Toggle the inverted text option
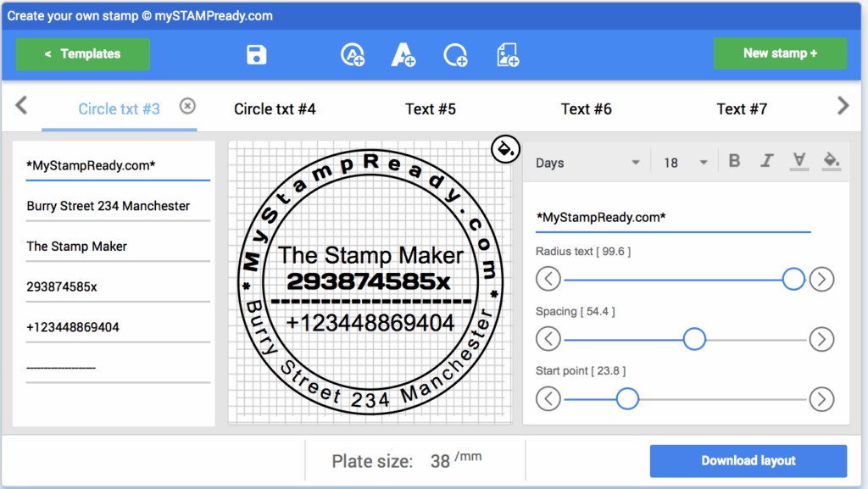Image resolution: width=868 pixels, height=489 pixels. (798, 162)
